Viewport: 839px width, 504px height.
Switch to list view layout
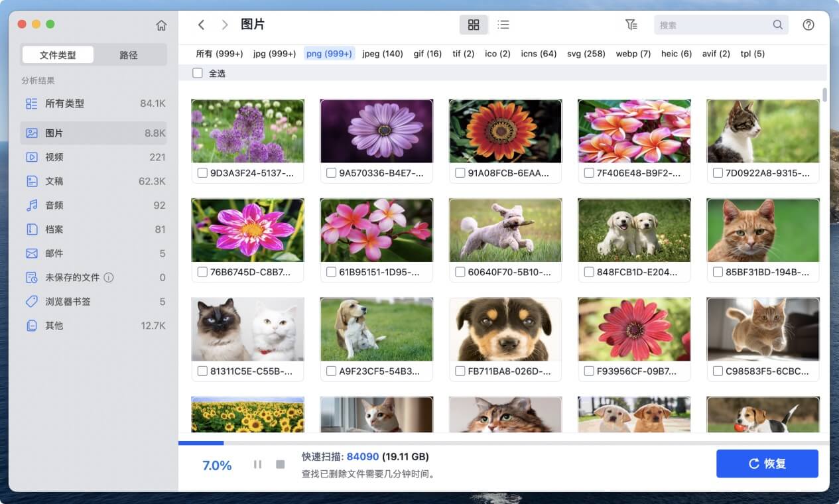(x=503, y=24)
